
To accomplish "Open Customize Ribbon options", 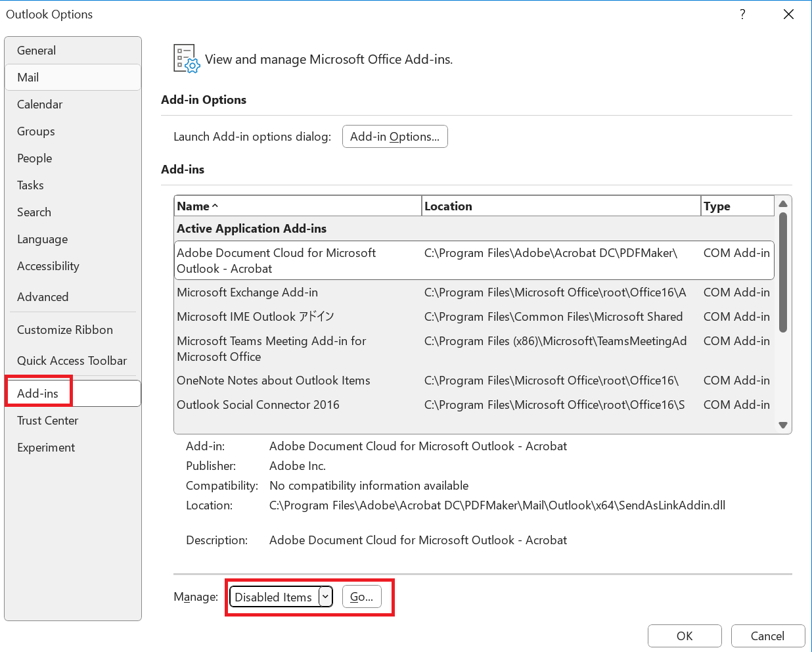I will (72, 330).
